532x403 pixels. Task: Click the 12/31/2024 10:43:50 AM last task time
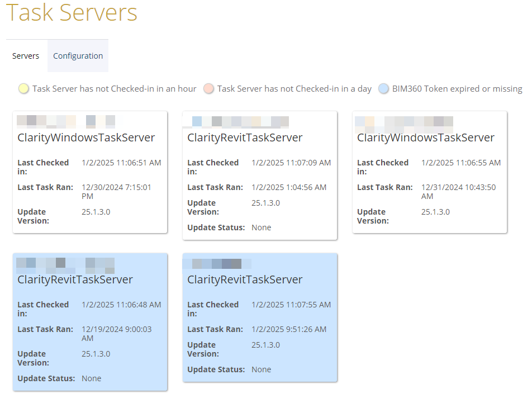pyautogui.click(x=458, y=192)
